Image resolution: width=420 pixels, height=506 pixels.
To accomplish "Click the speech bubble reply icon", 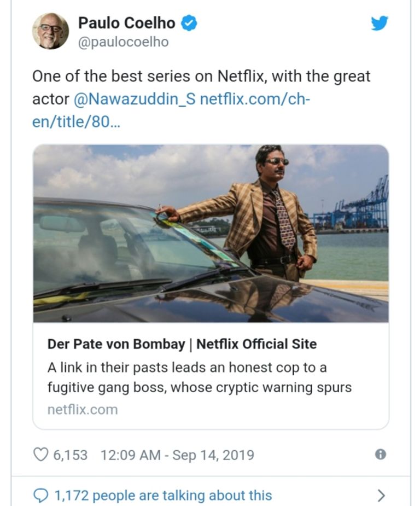I will [41, 496].
